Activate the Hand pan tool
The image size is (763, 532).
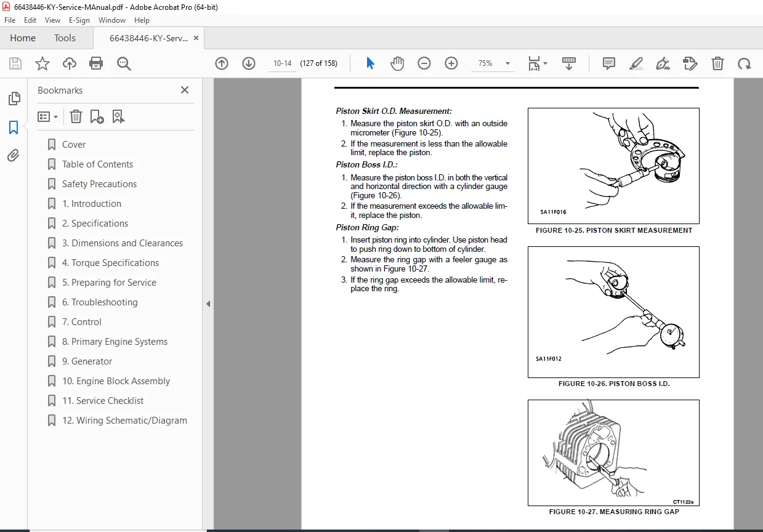[397, 63]
